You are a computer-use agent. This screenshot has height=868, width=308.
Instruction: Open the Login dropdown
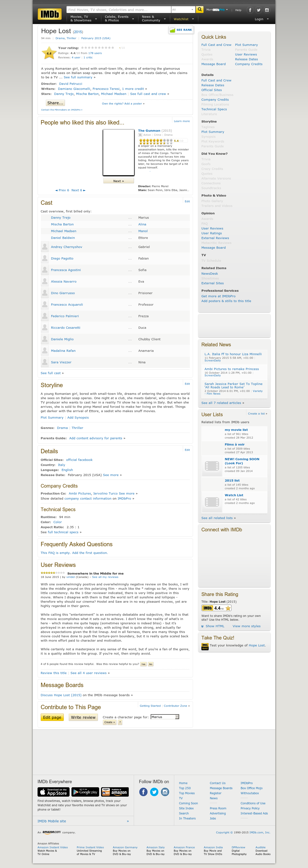click(x=262, y=19)
